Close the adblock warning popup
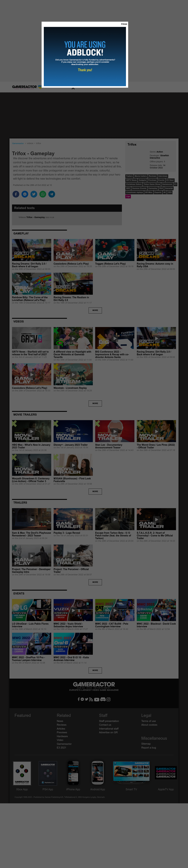Viewport: 188px width, 868px height. click(124, 24)
